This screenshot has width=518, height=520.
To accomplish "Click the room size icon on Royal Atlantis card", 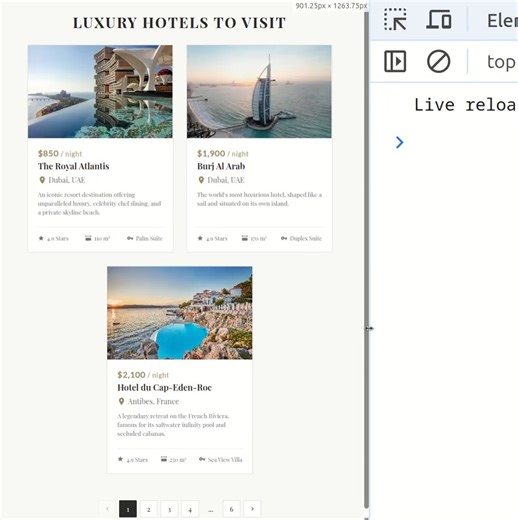I will pyautogui.click(x=88, y=238).
